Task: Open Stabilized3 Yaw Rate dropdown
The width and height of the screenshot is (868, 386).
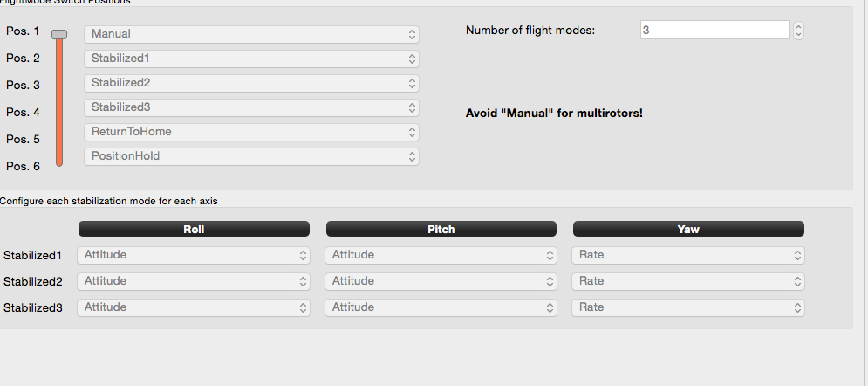Action: [x=688, y=307]
